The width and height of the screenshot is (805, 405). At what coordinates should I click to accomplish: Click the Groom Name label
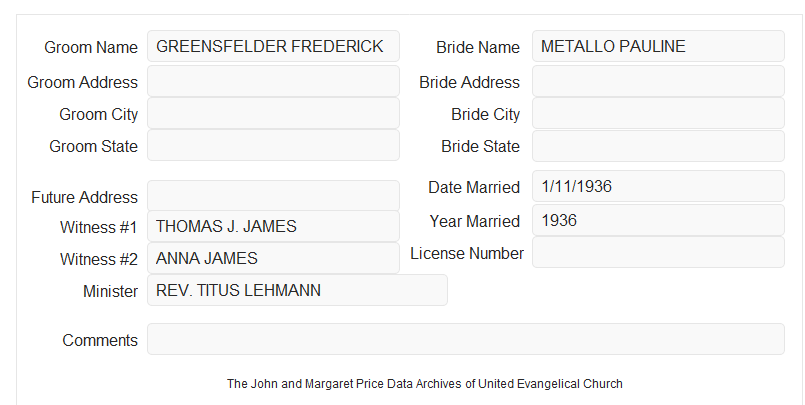(x=91, y=47)
